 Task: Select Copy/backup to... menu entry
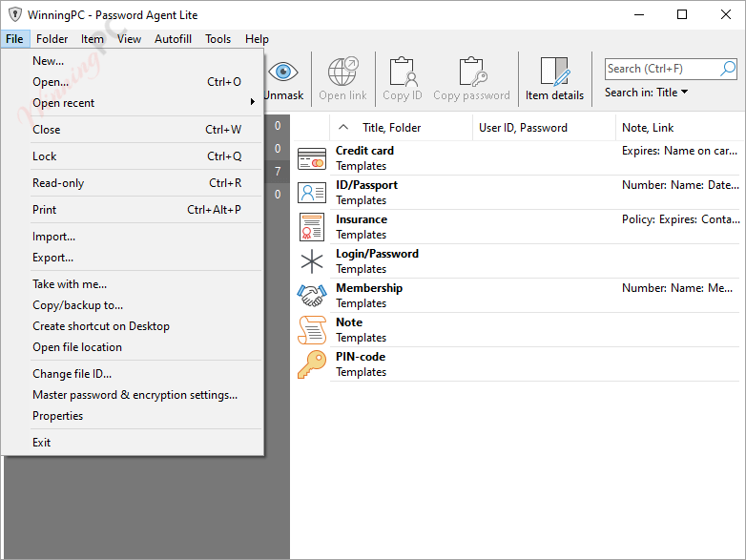point(133,305)
